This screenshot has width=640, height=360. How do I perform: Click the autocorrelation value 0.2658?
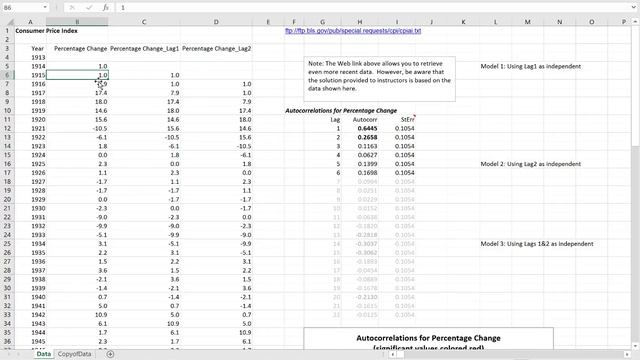coord(367,137)
